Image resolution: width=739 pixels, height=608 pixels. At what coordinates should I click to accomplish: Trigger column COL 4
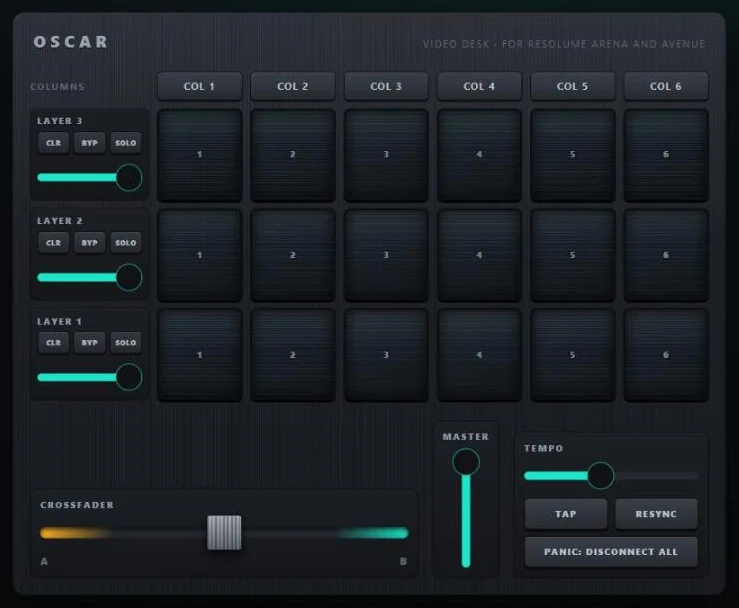coord(479,86)
